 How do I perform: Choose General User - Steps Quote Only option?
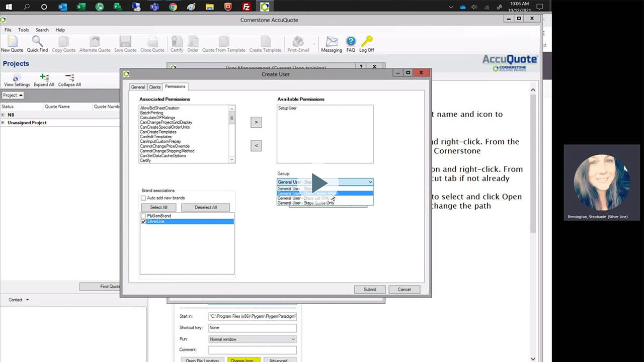point(325,203)
